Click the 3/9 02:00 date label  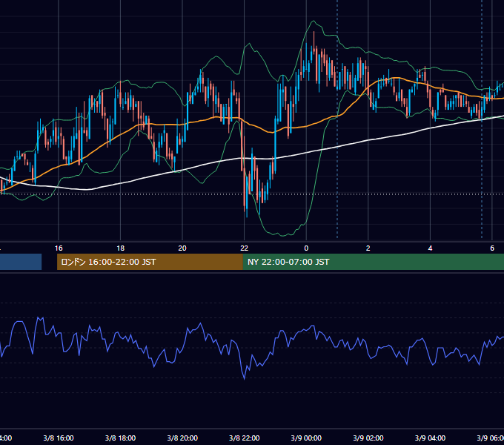click(x=368, y=438)
